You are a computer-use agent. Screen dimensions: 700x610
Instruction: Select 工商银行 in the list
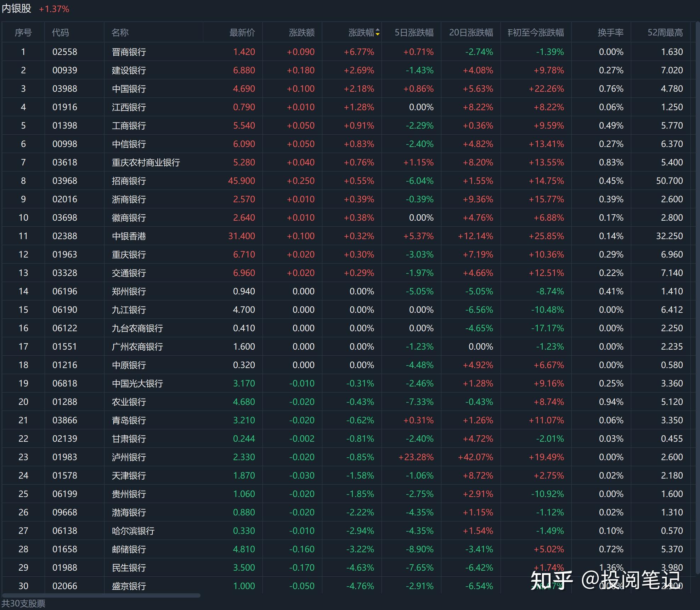coord(129,126)
